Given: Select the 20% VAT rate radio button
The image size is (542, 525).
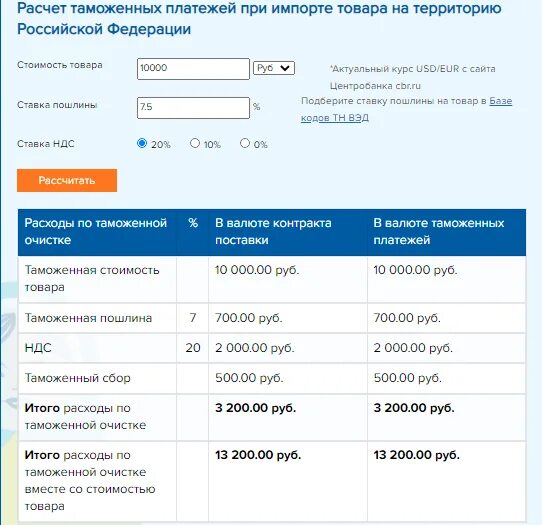Looking at the screenshot, I should pyautogui.click(x=142, y=143).
